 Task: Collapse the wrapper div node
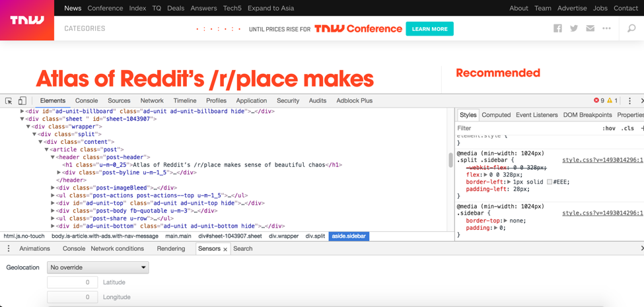click(28, 127)
